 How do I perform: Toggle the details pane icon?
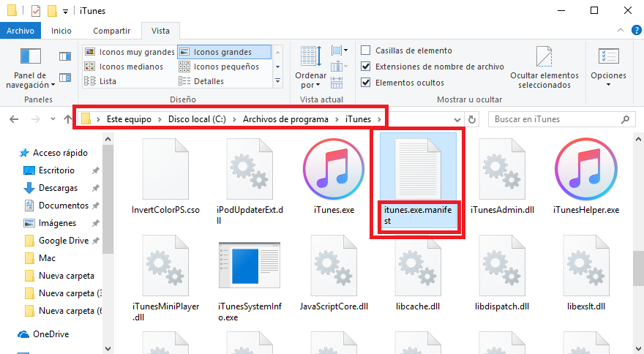(x=65, y=78)
